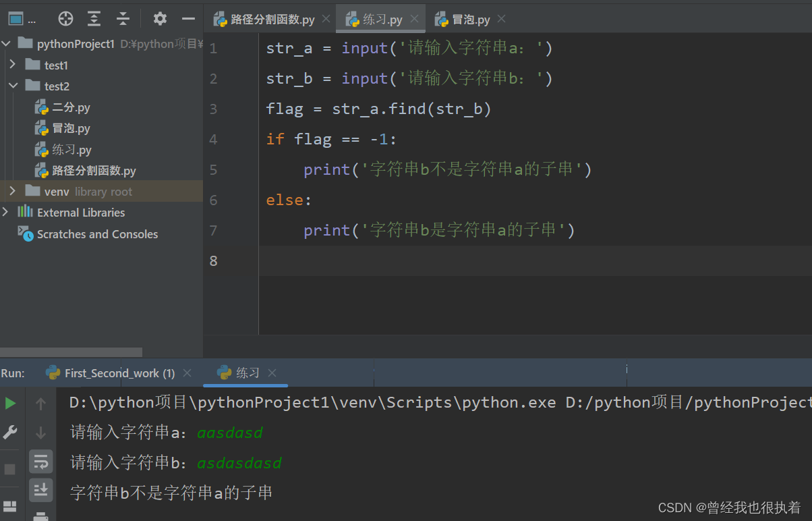Close the 冒泡.py editor tab

point(501,19)
